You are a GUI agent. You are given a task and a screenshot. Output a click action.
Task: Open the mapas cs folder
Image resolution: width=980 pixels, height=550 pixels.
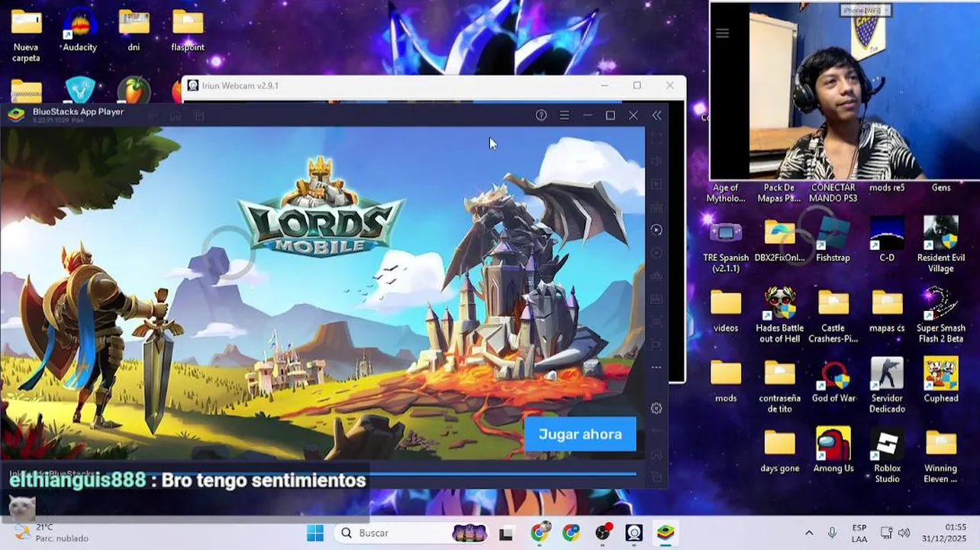[887, 310]
